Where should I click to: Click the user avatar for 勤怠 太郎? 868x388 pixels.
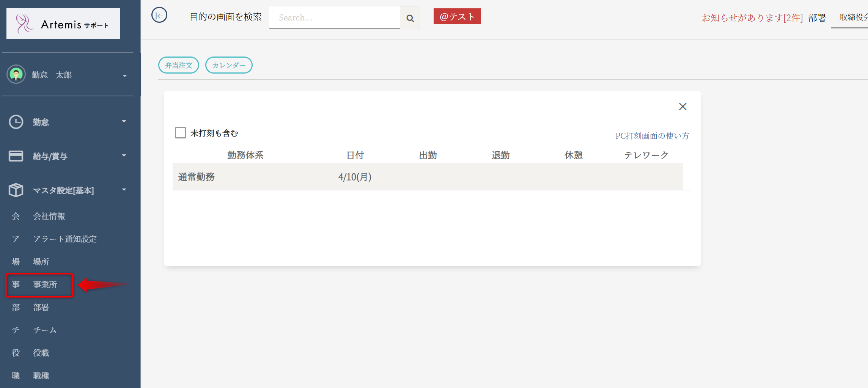tap(16, 74)
